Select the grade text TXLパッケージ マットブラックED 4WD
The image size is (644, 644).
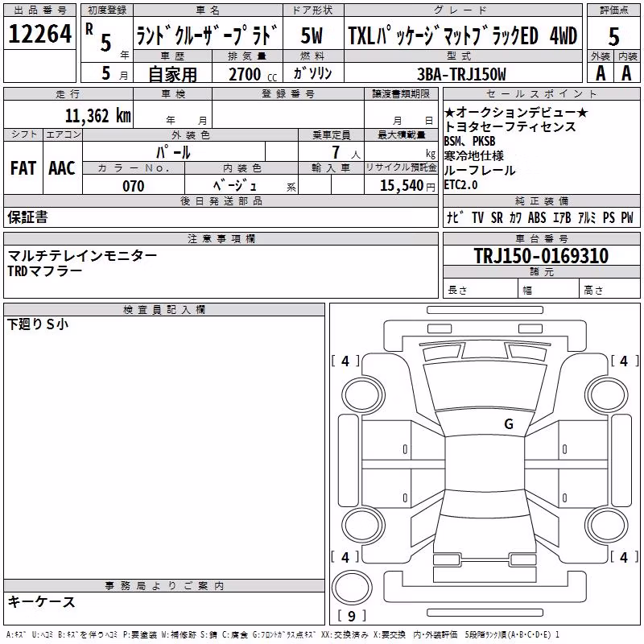[x=463, y=35]
